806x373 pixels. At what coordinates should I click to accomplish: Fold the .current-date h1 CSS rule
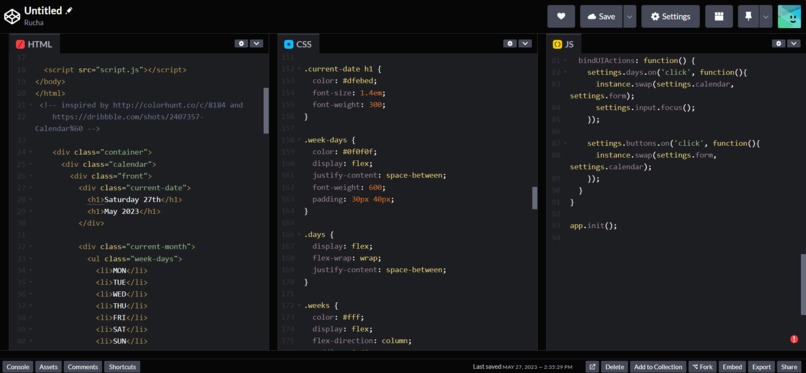[299, 69]
